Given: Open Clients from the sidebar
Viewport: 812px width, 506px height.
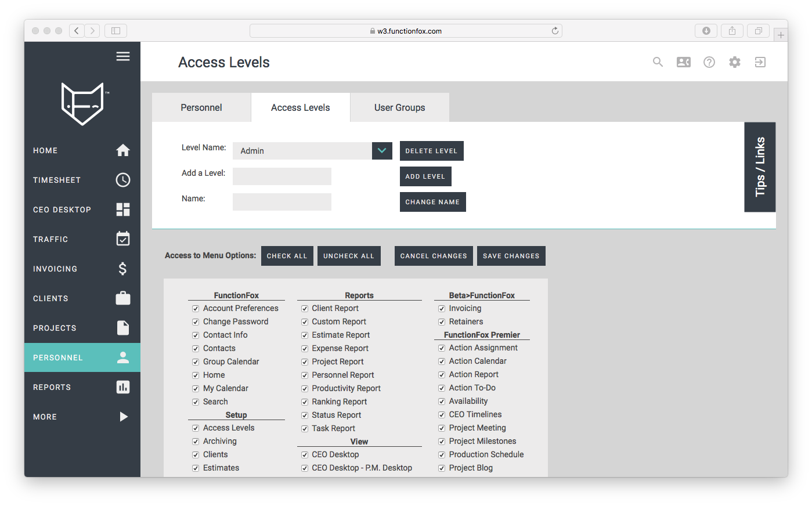Looking at the screenshot, I should (x=82, y=298).
